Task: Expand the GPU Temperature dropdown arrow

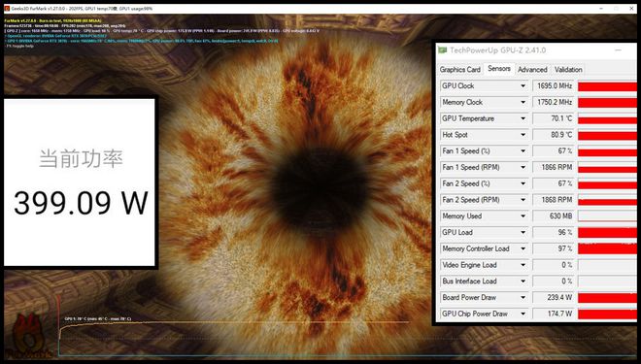Action: tap(523, 118)
